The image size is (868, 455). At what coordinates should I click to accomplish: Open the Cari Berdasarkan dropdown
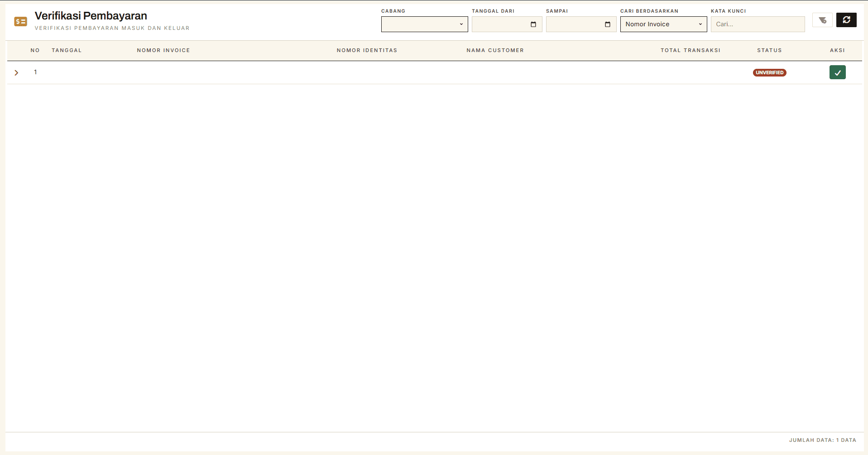[x=664, y=24]
